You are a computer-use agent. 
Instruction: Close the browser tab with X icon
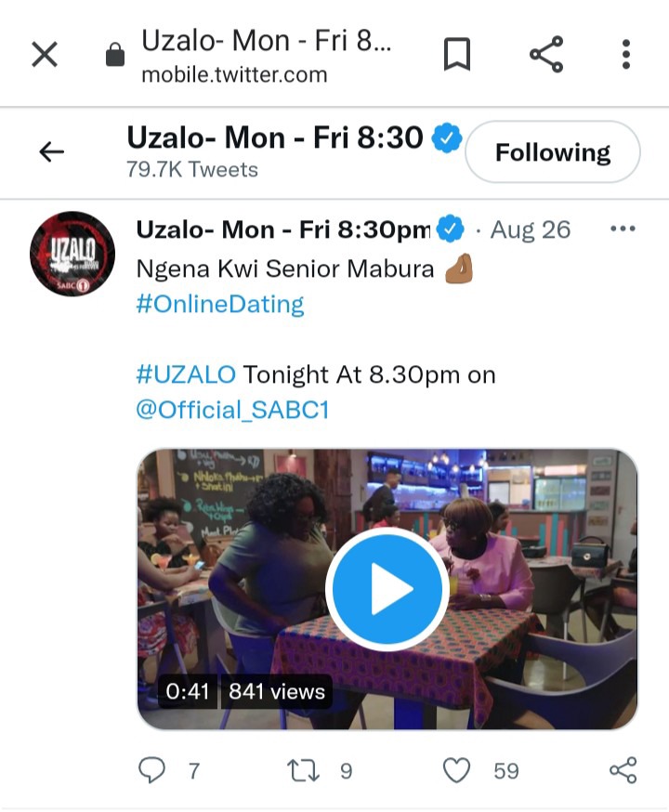coord(45,55)
